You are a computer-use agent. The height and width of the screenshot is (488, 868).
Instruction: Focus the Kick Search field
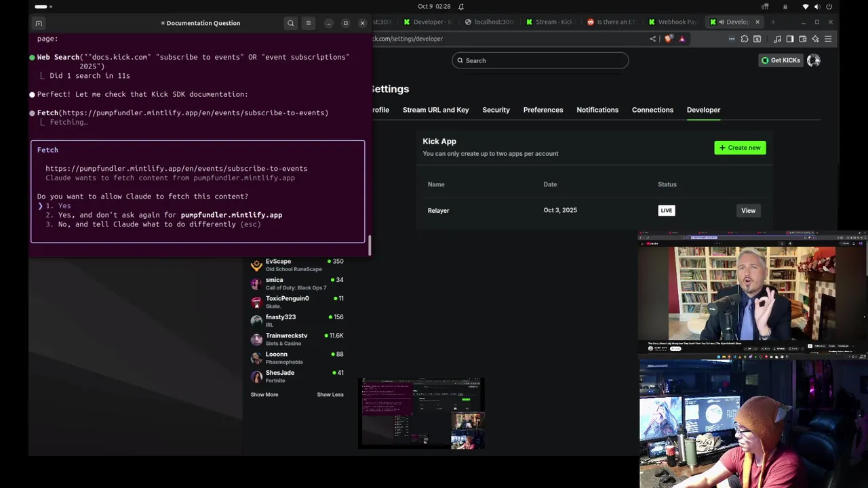coord(540,60)
